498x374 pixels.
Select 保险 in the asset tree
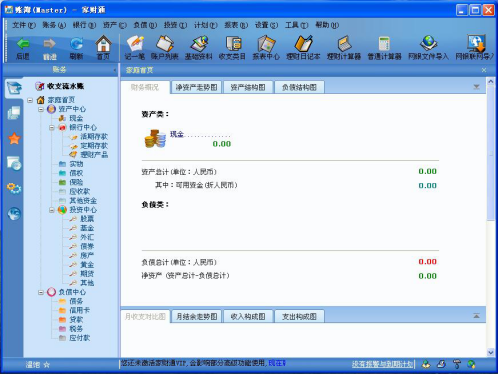[x=76, y=182]
